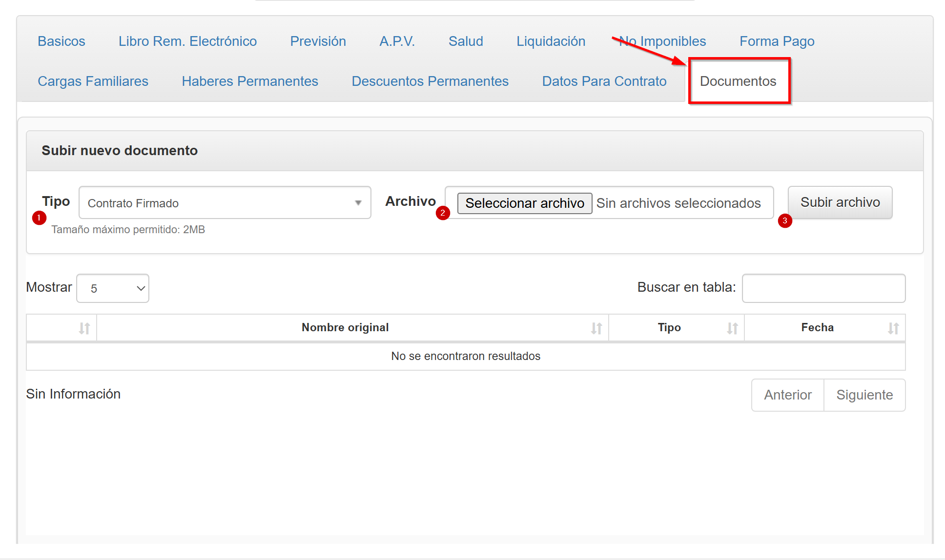Open the Tipo Contrato Firmado dropdown

(225, 203)
